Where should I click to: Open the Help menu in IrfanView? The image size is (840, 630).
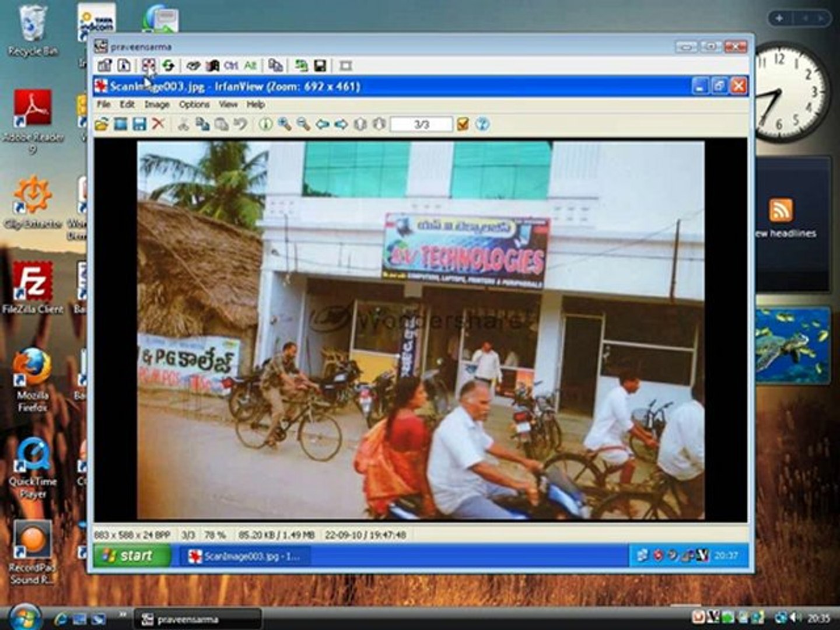click(x=256, y=104)
